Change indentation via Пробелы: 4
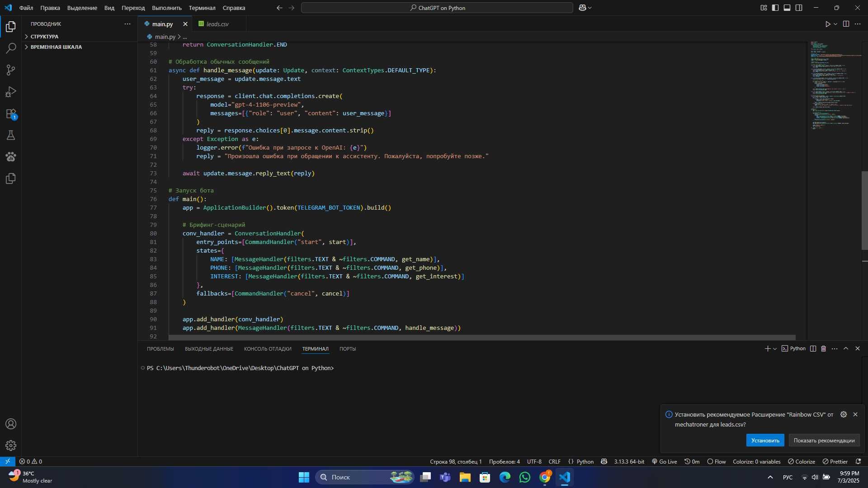The image size is (868, 488). pos(505,461)
